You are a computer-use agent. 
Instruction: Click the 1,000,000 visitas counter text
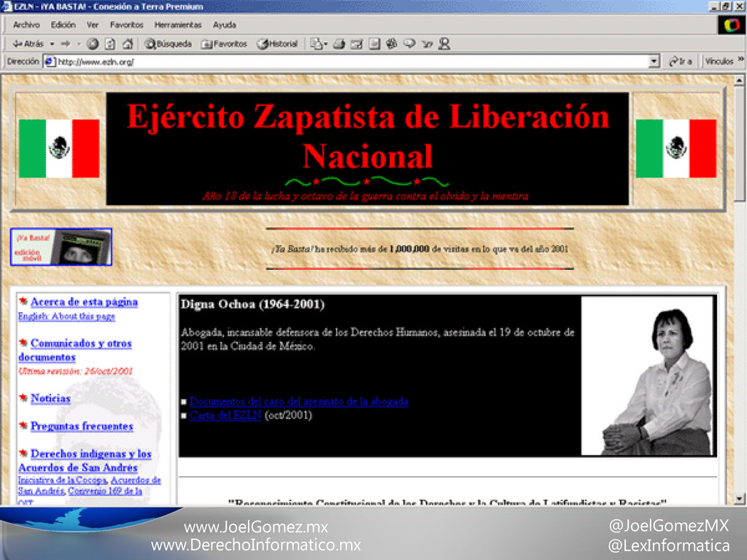419,249
